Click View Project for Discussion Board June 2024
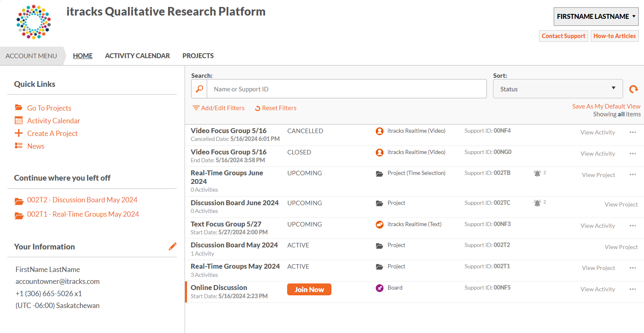This screenshot has height=333, width=644. coord(621,204)
